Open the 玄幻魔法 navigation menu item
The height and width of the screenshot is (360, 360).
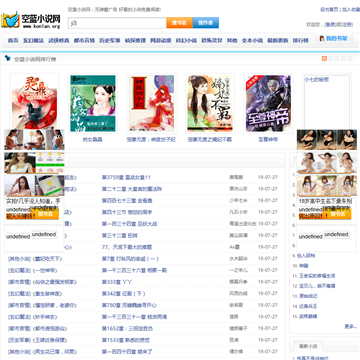(x=33, y=40)
